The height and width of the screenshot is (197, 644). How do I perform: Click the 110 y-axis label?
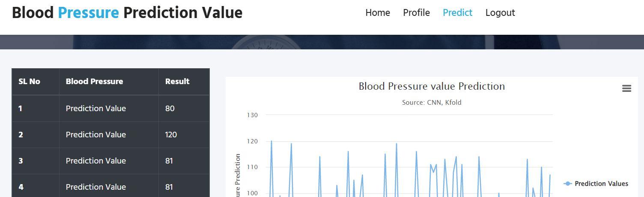(x=252, y=167)
